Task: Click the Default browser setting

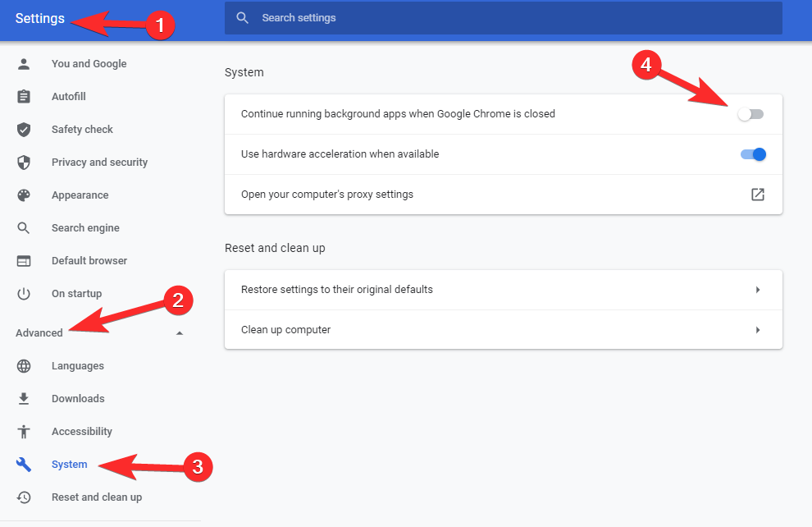Action: click(x=88, y=260)
